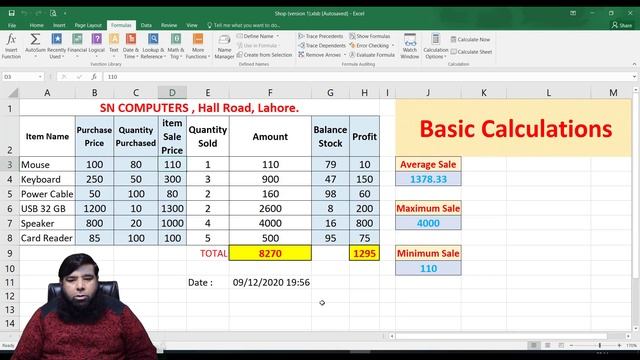This screenshot has width=640, height=360.
Task: Click the zoom in plus button
Action: pos(620,346)
